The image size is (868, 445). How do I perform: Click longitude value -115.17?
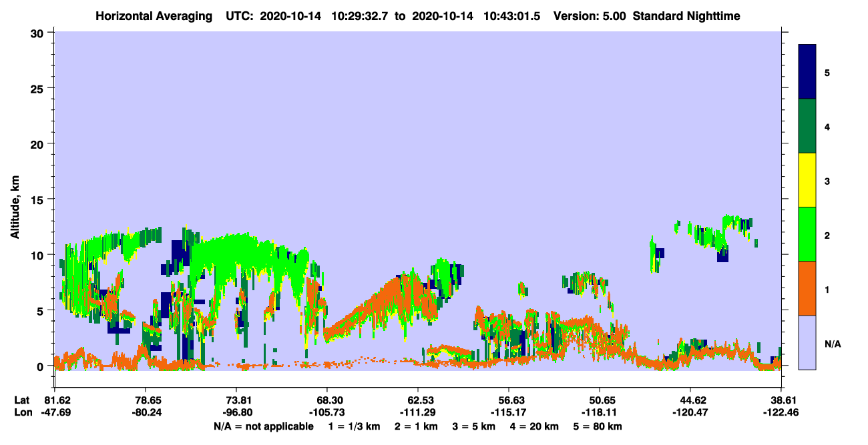pyautogui.click(x=509, y=413)
